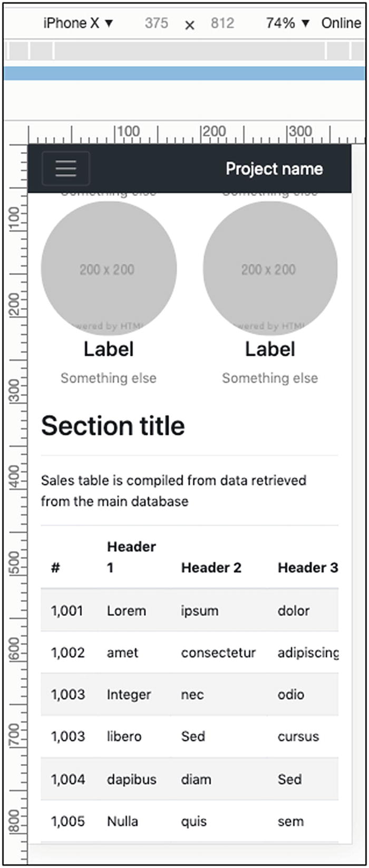This screenshot has height=868, width=369.
Task: Select the left Label link
Action: click(x=109, y=348)
